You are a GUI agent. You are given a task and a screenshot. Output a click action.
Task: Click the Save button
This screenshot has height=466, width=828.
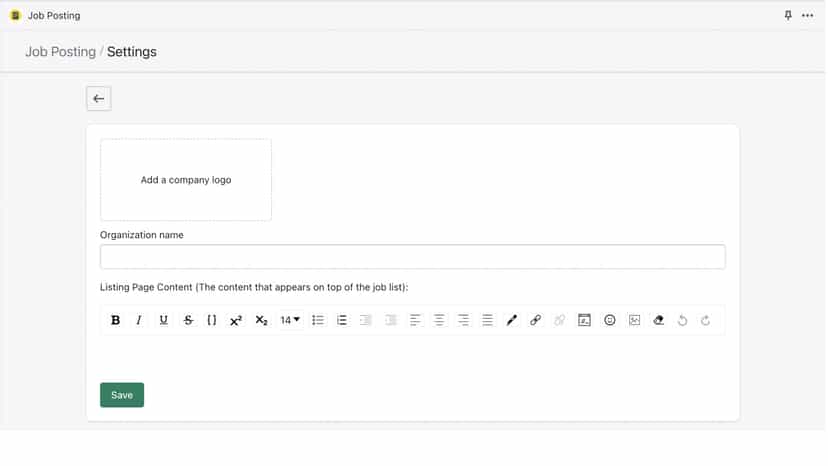coord(122,395)
